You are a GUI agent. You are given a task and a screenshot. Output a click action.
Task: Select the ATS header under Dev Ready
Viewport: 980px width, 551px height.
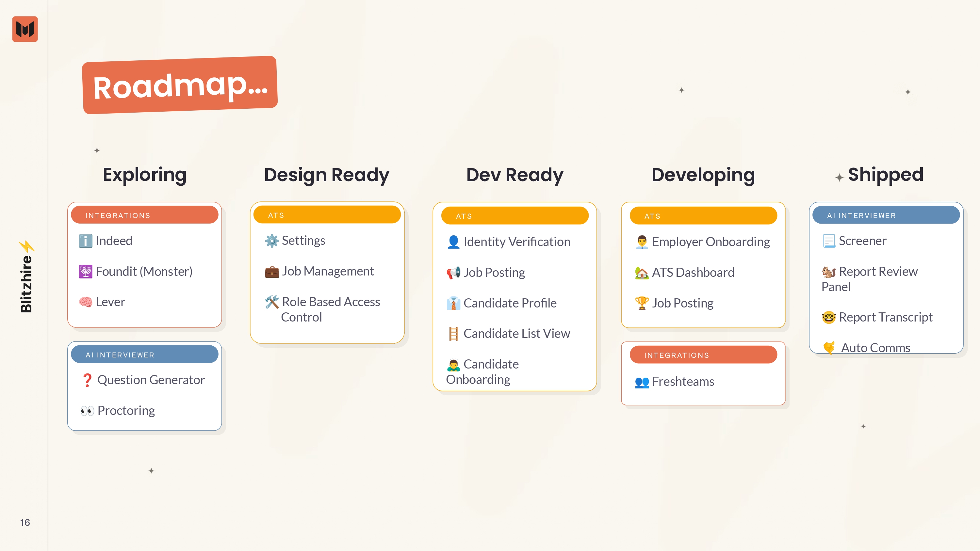(x=515, y=216)
